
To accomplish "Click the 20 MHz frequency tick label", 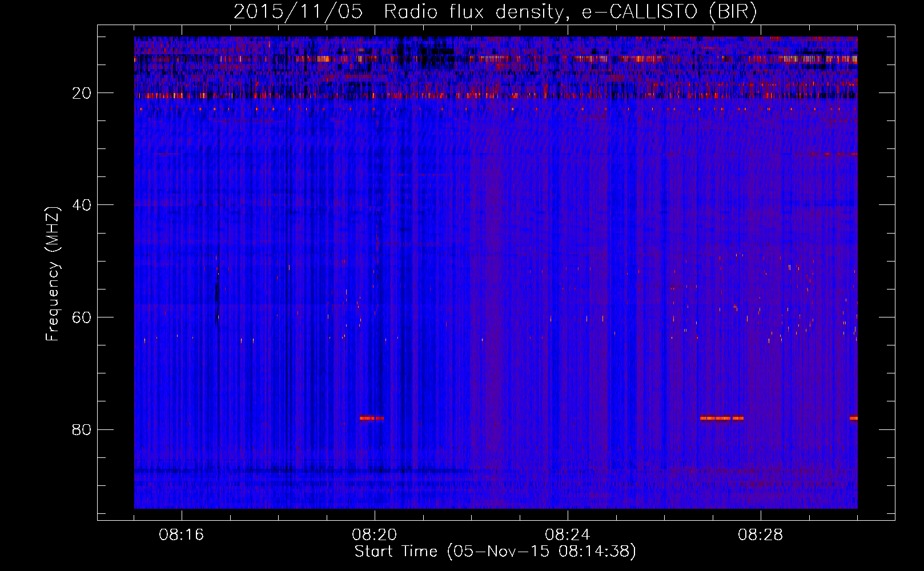I will pos(82,93).
